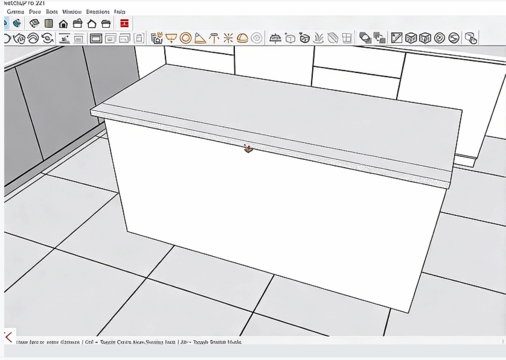Image resolution: width=506 pixels, height=360 pixels.
Task: Click the red square toolbar icon
Action: (x=124, y=23)
